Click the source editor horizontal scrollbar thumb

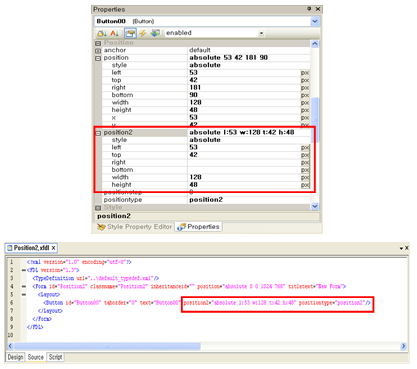107,346
